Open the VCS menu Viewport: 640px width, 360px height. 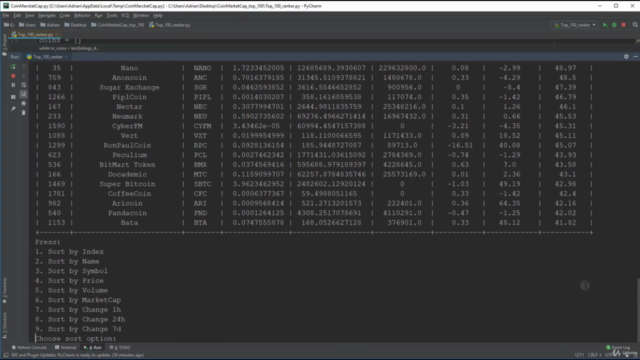tap(125, 16)
